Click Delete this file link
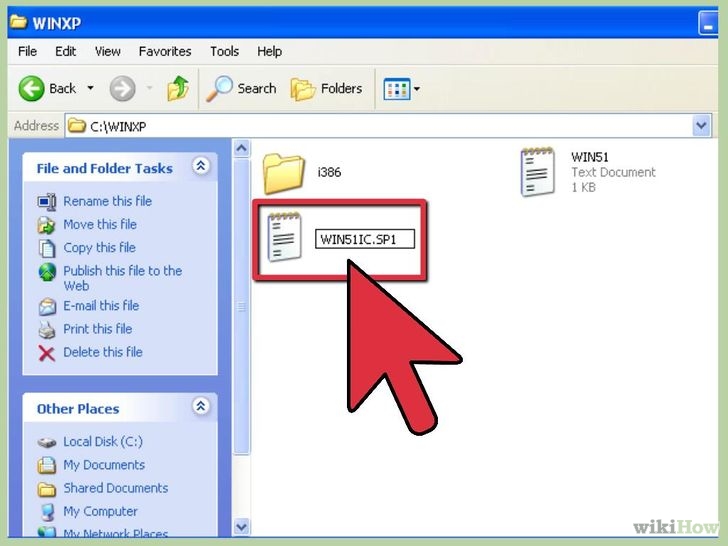728x546 pixels. point(103,352)
